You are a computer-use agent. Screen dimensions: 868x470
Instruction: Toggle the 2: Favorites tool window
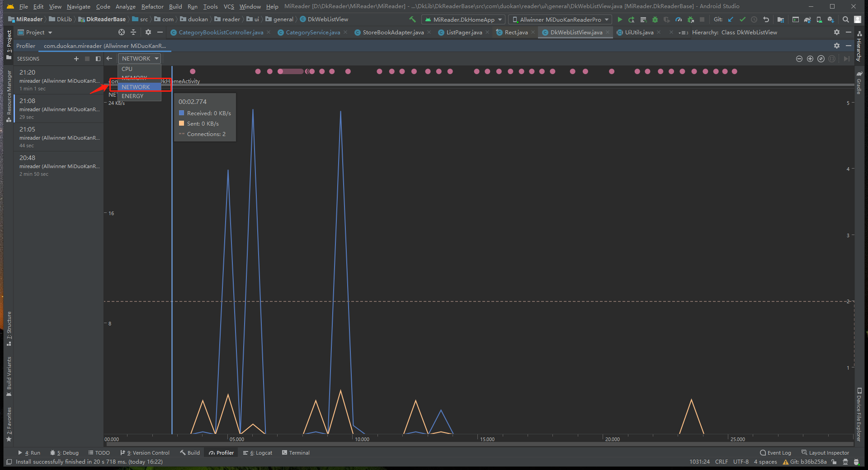[9, 424]
